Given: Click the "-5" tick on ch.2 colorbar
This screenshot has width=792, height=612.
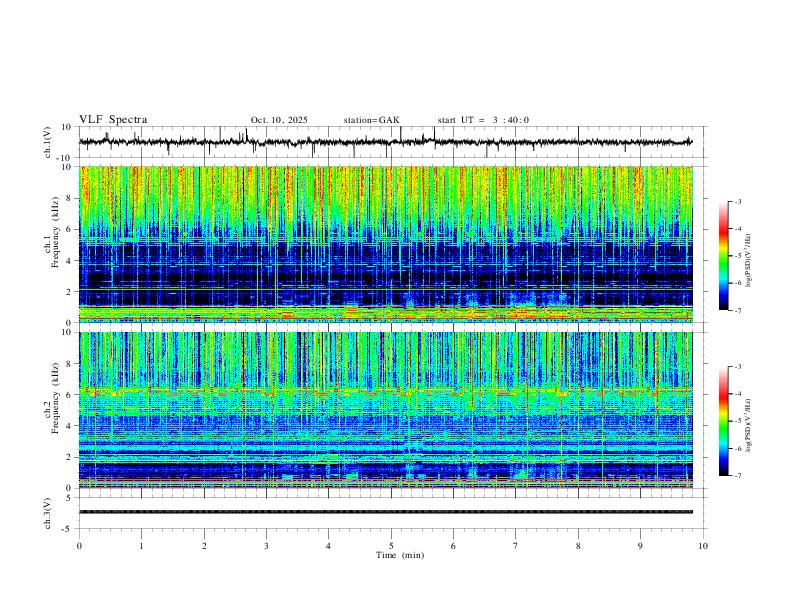Looking at the screenshot, I should [737, 421].
